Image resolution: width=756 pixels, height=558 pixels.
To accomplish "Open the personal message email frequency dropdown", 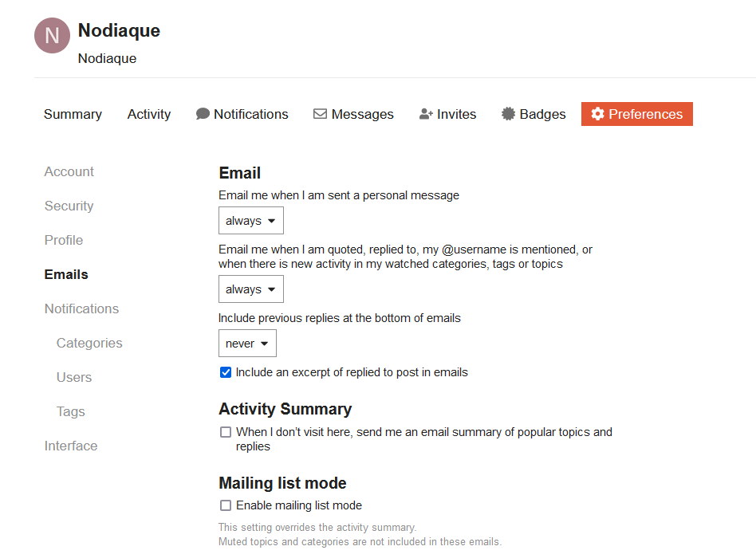I will 250,221.
